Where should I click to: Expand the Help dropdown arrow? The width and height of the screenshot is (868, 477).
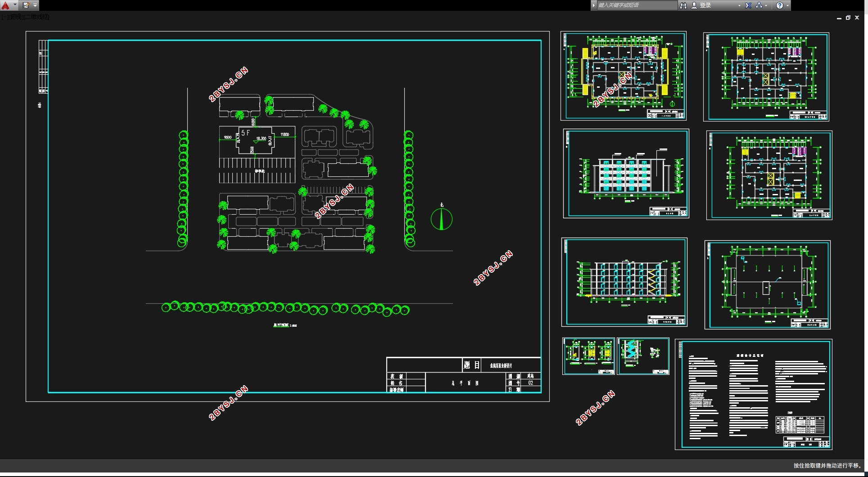point(787,5)
